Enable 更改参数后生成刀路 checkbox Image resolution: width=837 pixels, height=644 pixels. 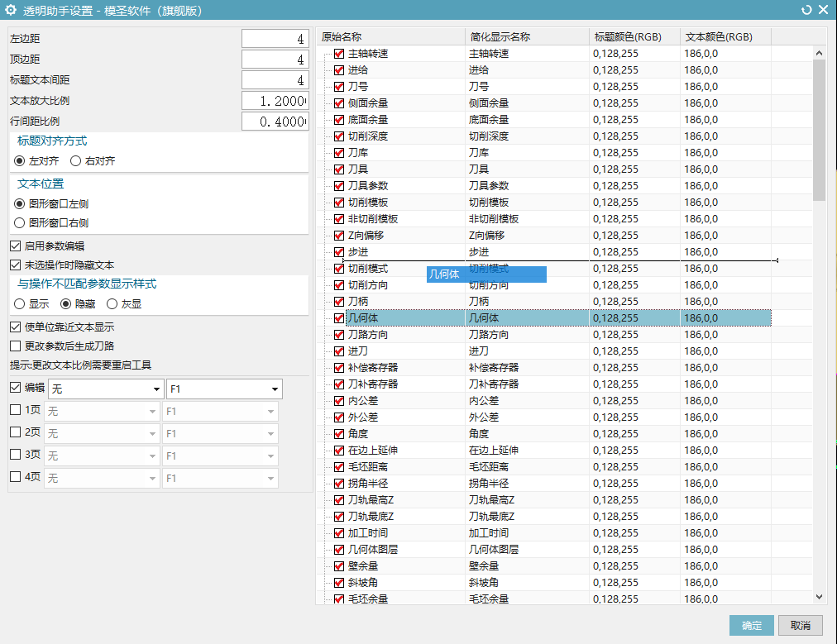click(x=16, y=346)
